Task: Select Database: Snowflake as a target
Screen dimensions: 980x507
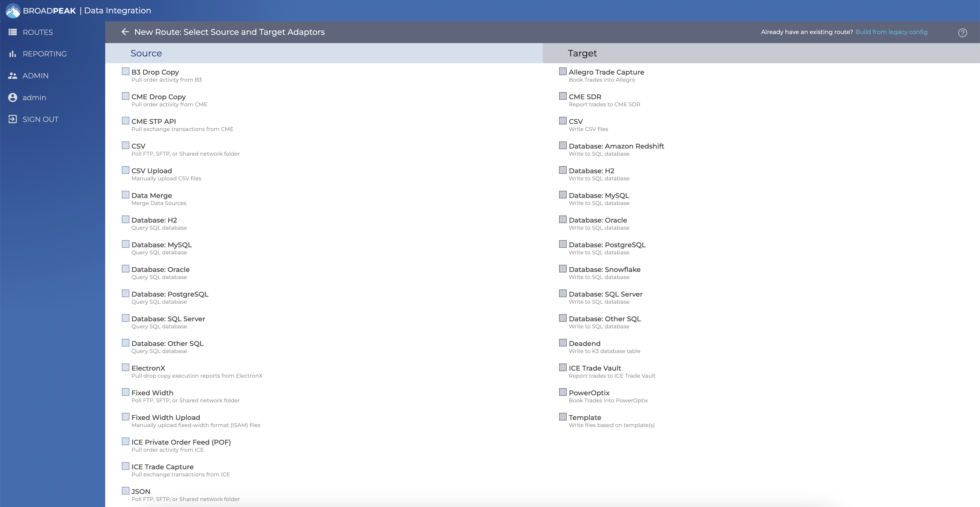Action: click(563, 268)
